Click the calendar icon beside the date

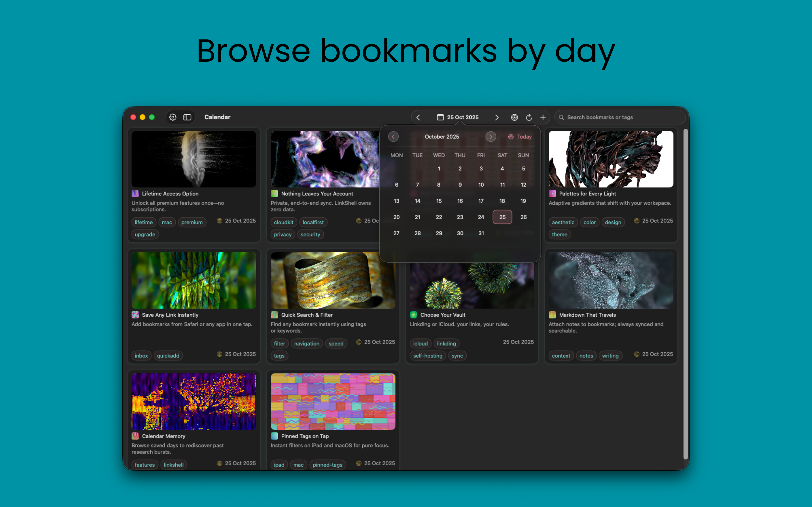441,117
